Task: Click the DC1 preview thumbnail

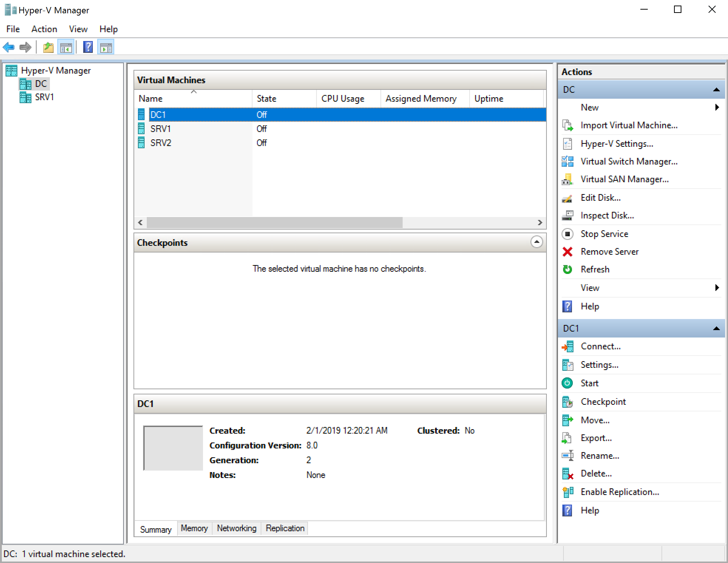Action: coord(173,448)
